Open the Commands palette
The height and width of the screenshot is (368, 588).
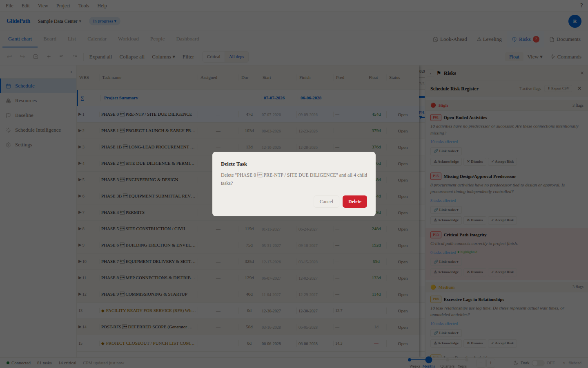[566, 57]
